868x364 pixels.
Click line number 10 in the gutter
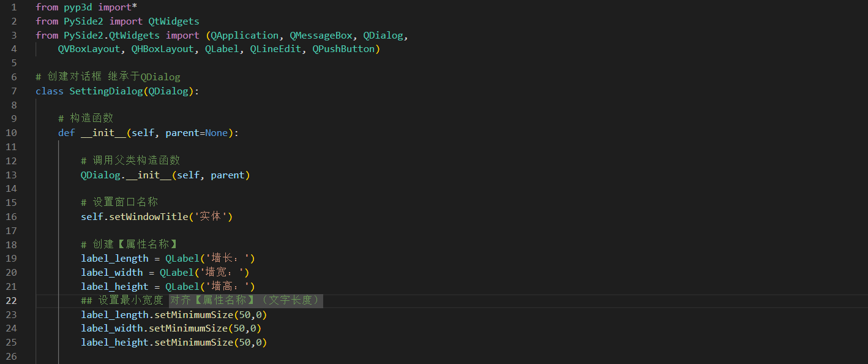pyautogui.click(x=11, y=132)
